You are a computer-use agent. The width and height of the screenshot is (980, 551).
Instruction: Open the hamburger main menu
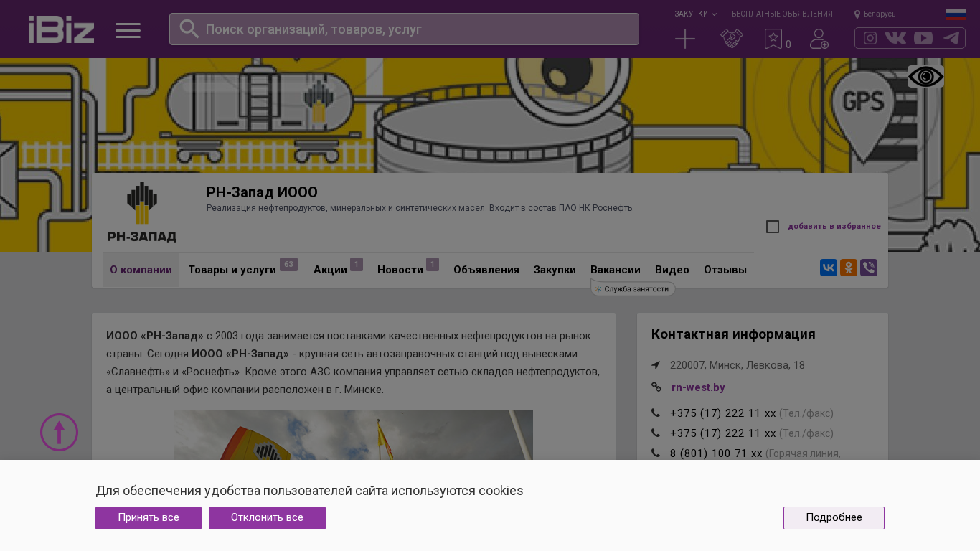point(128,30)
